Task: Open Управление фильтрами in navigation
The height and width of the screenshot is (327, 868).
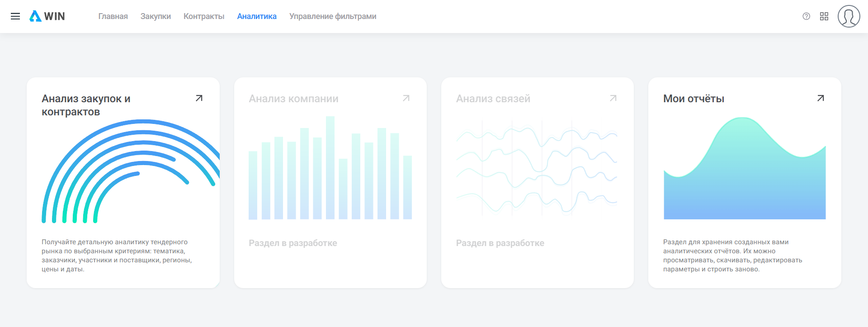Action: pyautogui.click(x=333, y=16)
